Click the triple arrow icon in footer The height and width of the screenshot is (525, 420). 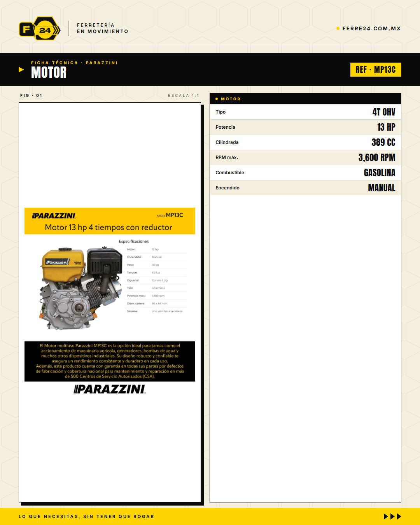392,516
